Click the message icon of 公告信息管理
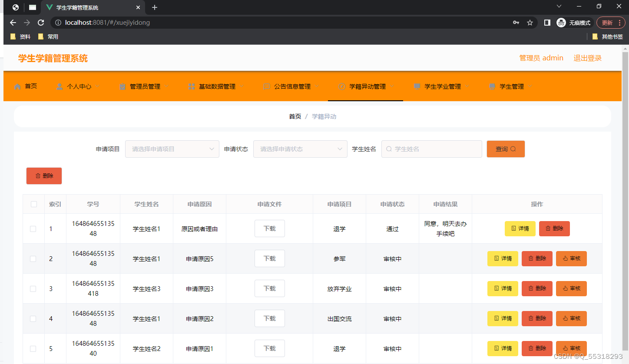Viewport: 629px width, 364px height. pyautogui.click(x=267, y=86)
